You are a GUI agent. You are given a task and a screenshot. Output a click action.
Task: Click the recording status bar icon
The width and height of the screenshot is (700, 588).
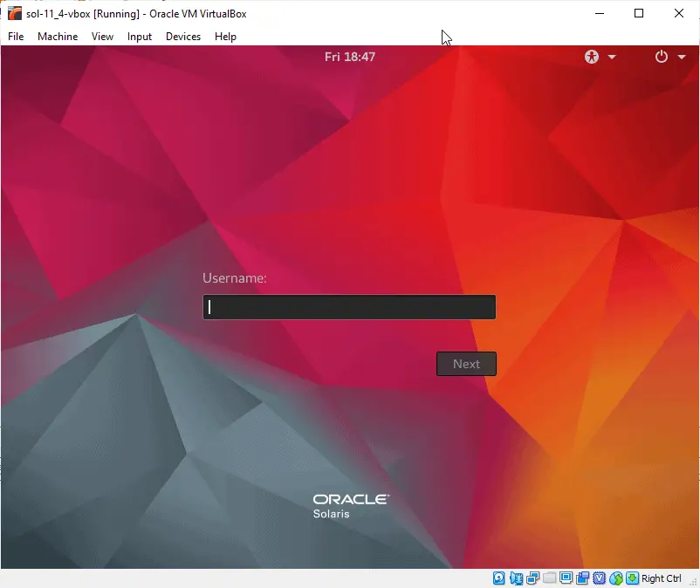tap(582, 578)
